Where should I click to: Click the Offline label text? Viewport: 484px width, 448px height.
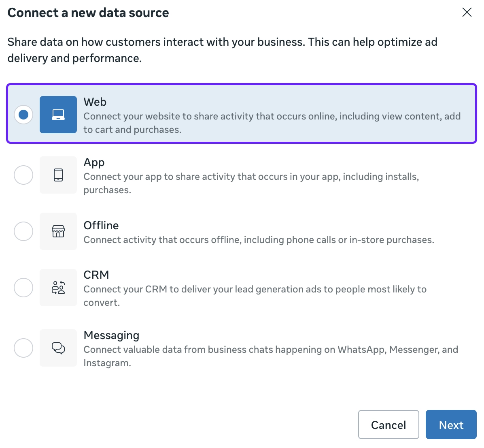click(101, 225)
